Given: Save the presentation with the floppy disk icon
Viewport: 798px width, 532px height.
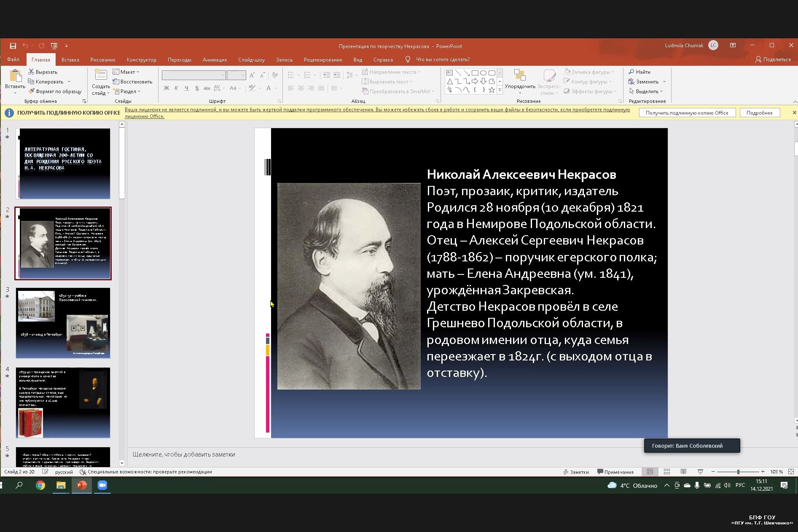Looking at the screenshot, I should click(x=13, y=46).
